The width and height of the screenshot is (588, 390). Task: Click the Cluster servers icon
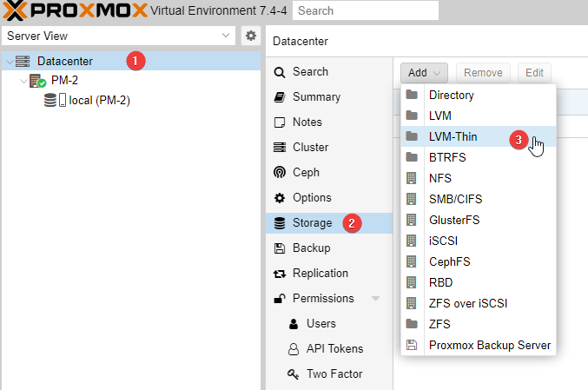point(280,148)
